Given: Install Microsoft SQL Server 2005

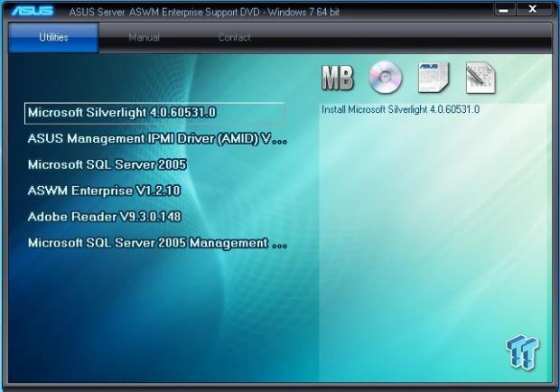Looking at the screenshot, I should tap(107, 164).
